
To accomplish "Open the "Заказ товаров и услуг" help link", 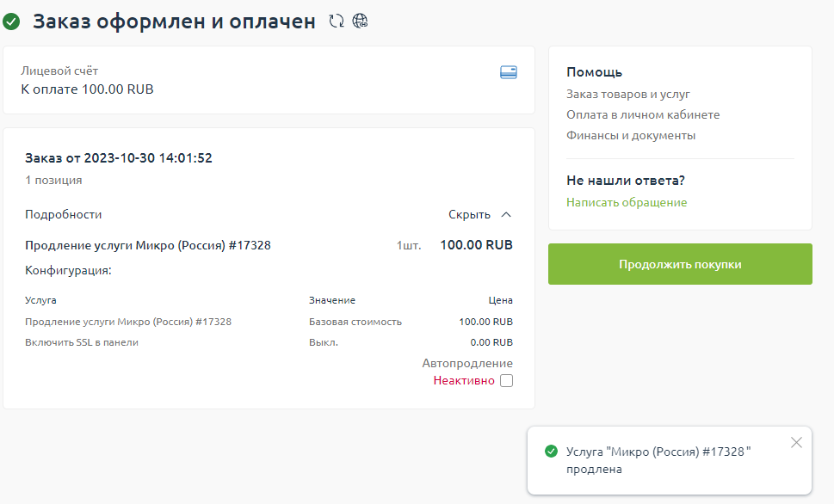I will pos(628,95).
